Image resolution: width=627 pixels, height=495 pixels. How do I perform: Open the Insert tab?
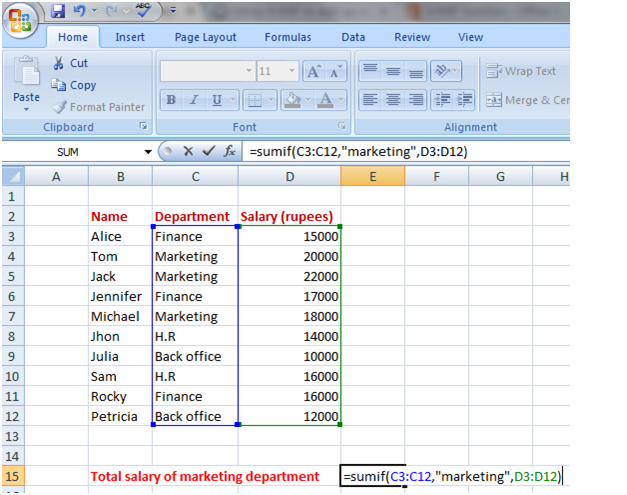click(x=130, y=37)
